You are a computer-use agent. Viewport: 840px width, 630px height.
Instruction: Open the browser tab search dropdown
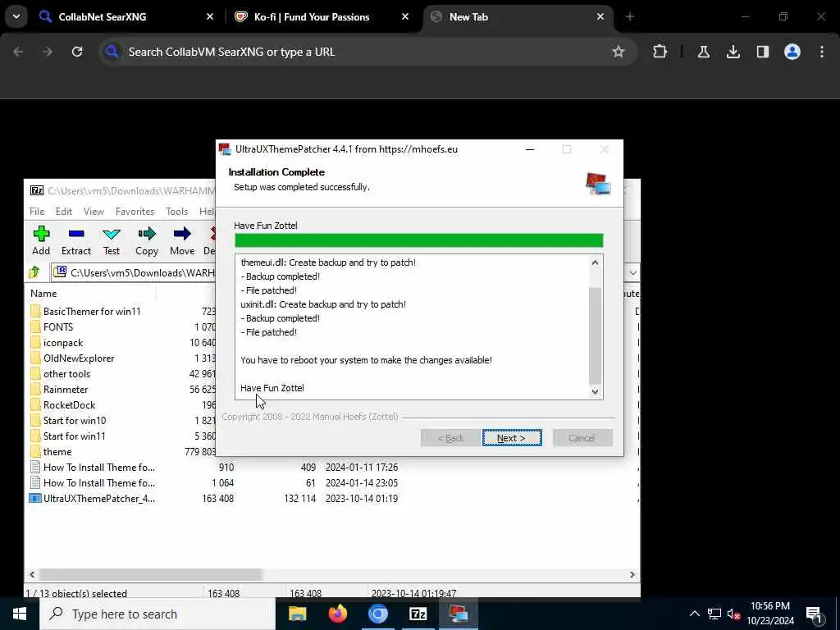pyautogui.click(x=16, y=16)
